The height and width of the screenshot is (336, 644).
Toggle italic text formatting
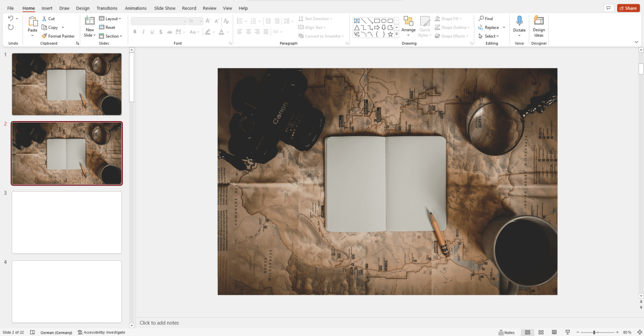click(143, 31)
